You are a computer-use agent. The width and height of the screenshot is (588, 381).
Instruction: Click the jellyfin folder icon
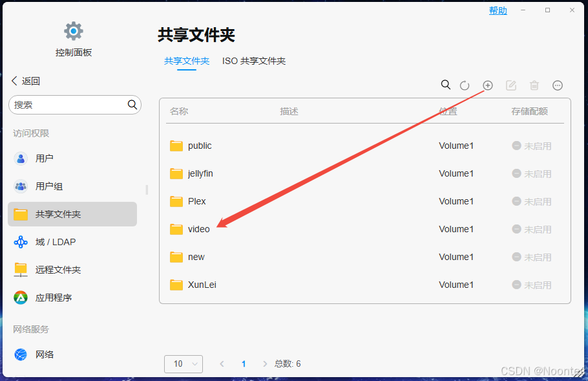176,173
